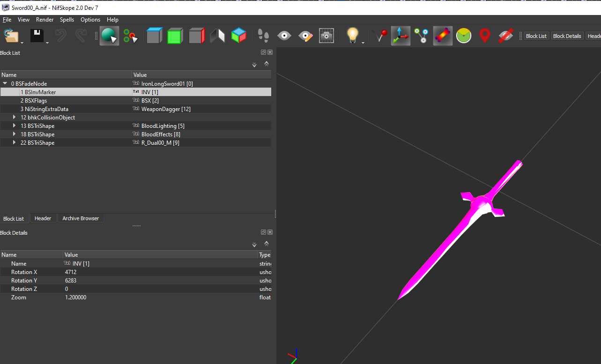Expand the 22 BSTriShape node
601x364 pixels.
(15, 142)
